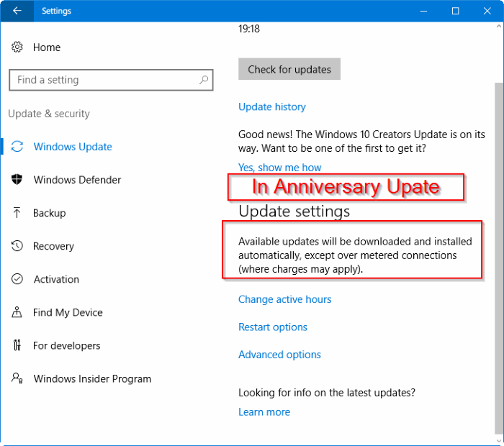Click Yes, show me how link
This screenshot has width=504, height=446.
click(x=279, y=168)
